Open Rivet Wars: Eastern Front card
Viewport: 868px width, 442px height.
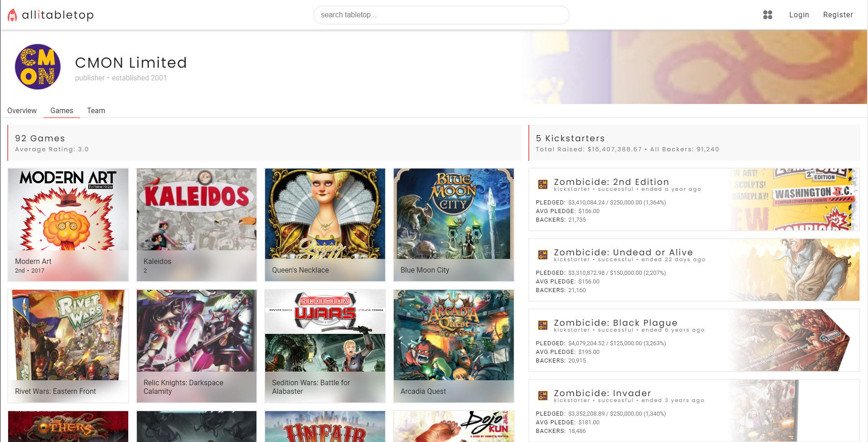[68, 346]
